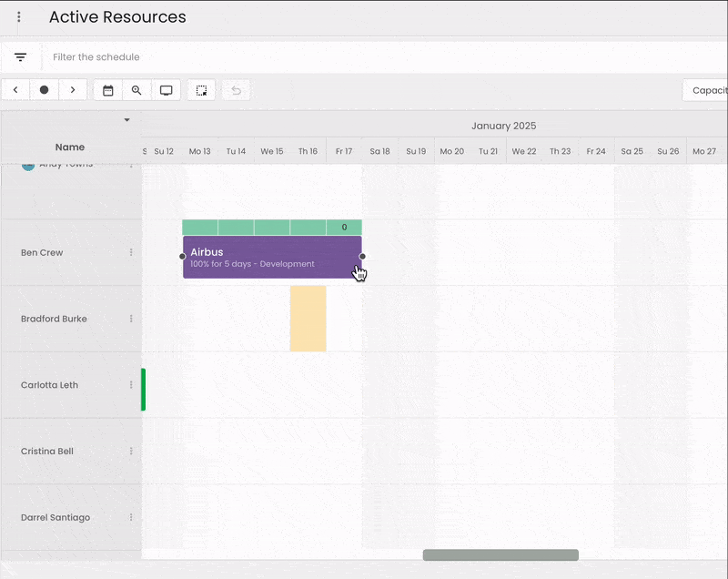Click the horizontal timeline scrollbar
Viewport: 728px width, 579px height.
(500, 554)
